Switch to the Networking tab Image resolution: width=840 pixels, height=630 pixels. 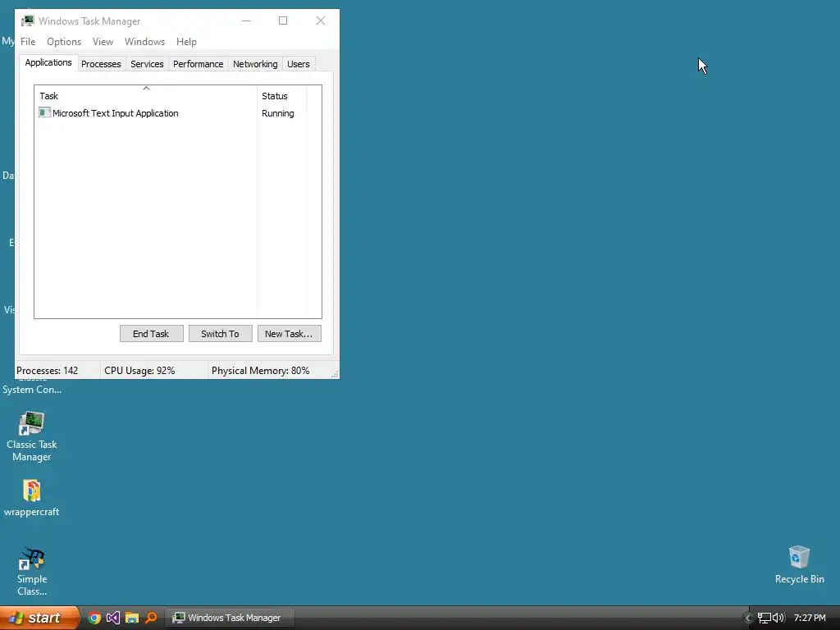click(256, 64)
